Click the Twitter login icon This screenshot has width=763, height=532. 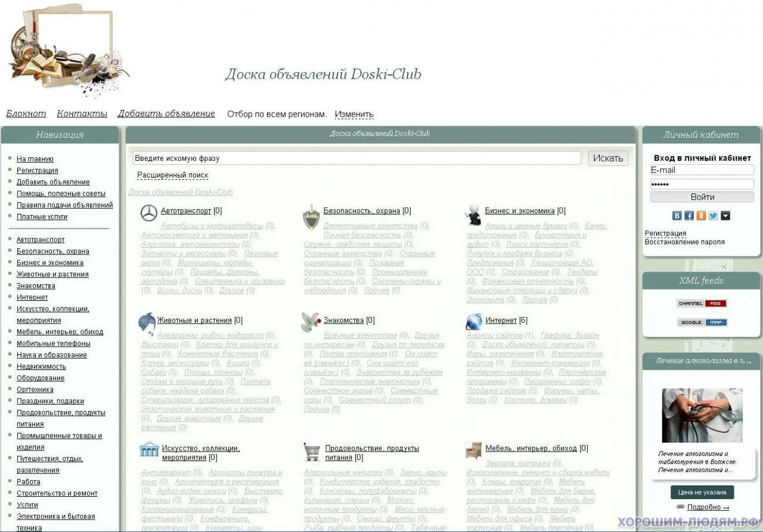(x=713, y=216)
